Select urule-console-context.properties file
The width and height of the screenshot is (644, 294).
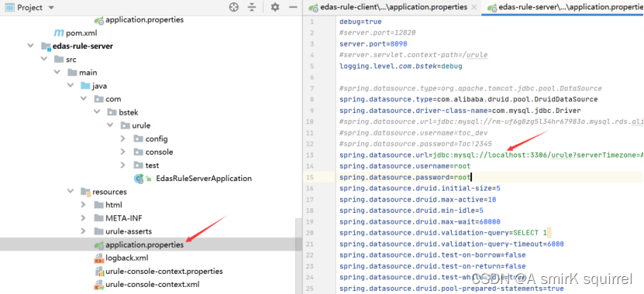tap(164, 272)
